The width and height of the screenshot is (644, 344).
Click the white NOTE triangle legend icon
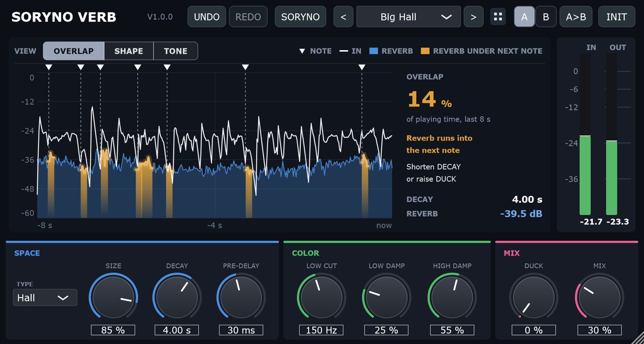pyautogui.click(x=302, y=51)
